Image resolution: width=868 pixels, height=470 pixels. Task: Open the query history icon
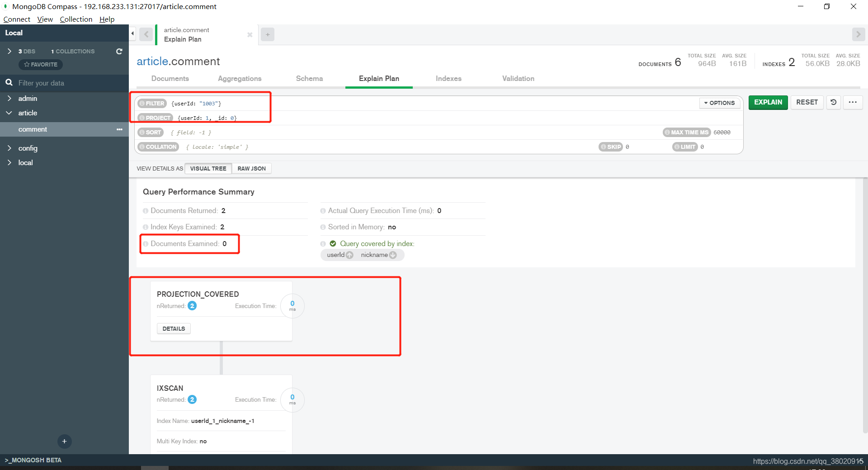[x=834, y=102]
